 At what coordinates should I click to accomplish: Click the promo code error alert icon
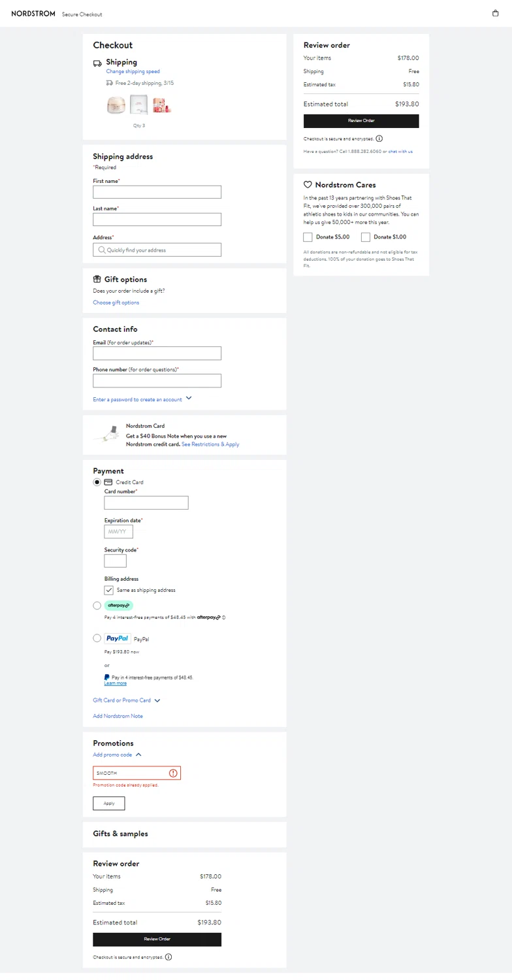173,773
